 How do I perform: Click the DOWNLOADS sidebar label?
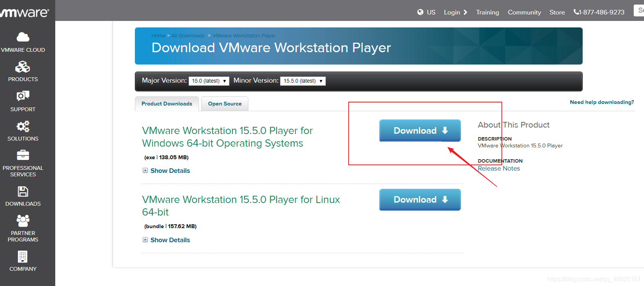pyautogui.click(x=23, y=204)
